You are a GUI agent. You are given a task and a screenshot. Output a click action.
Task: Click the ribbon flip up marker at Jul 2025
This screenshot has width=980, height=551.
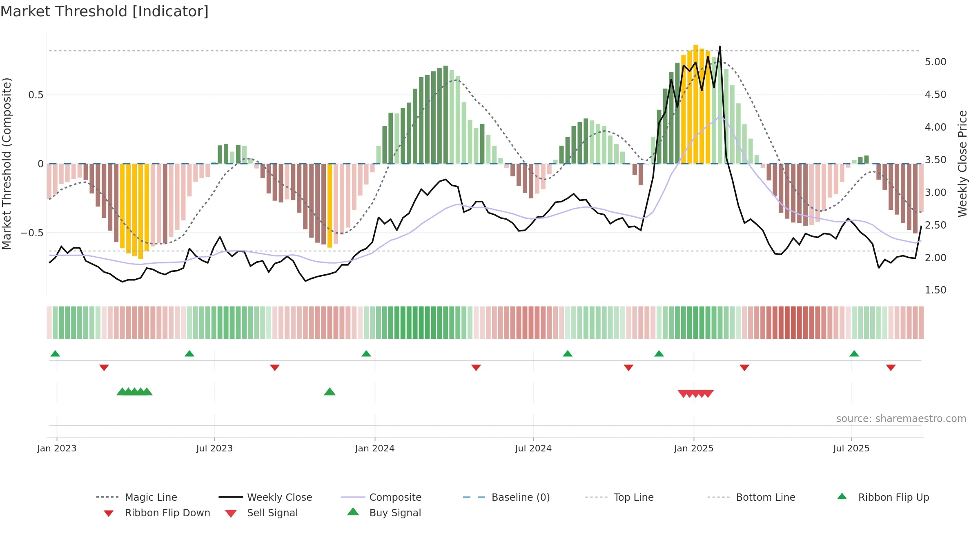[854, 353]
